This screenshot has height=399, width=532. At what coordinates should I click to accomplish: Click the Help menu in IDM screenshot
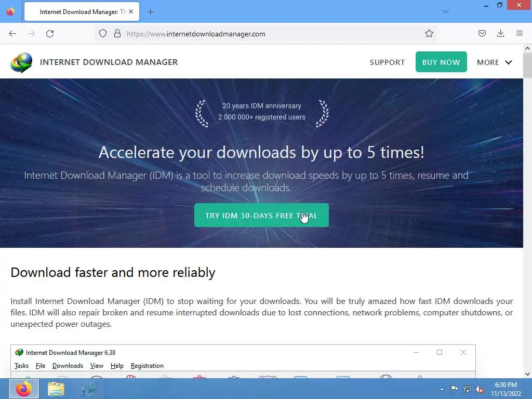click(117, 366)
